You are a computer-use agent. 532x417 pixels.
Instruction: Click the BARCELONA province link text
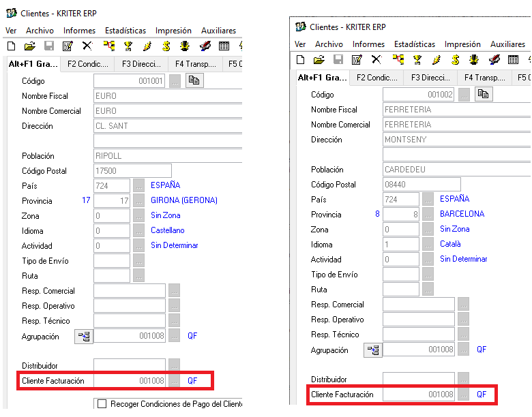click(x=462, y=214)
